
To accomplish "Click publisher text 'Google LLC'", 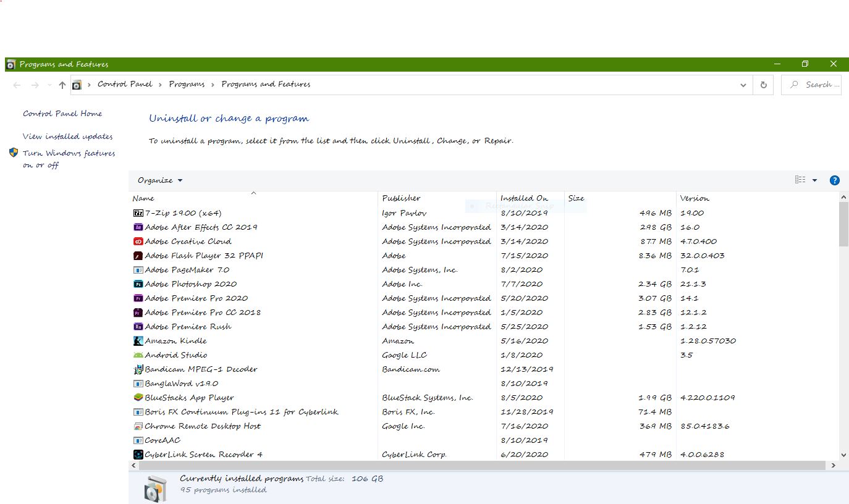I will (x=405, y=355).
